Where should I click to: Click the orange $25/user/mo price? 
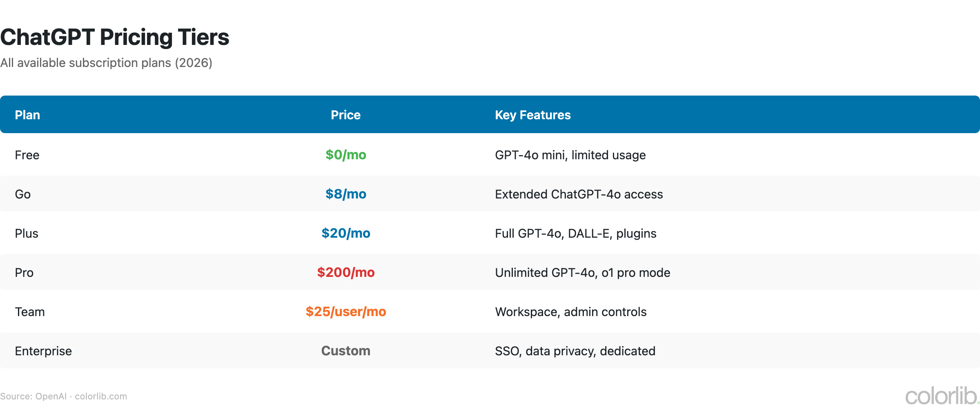coord(345,312)
